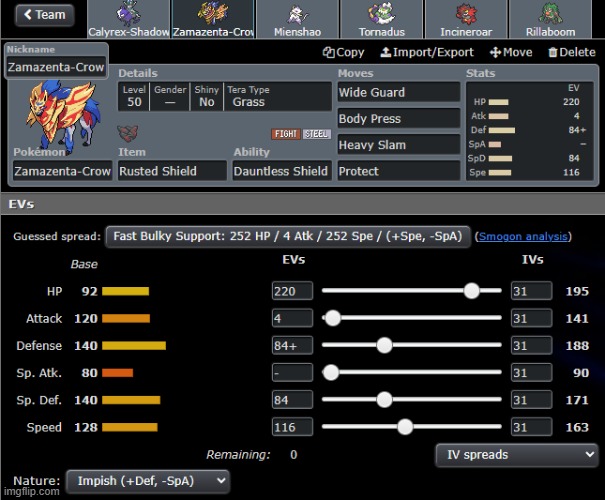Click the HP EVs input field
This screenshot has width=605, height=500.
(x=292, y=291)
